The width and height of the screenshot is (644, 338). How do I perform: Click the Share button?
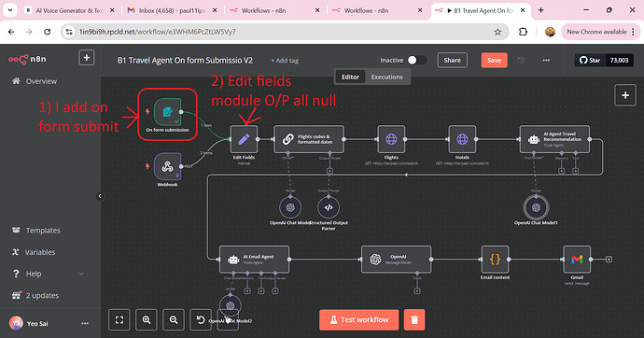coord(452,61)
